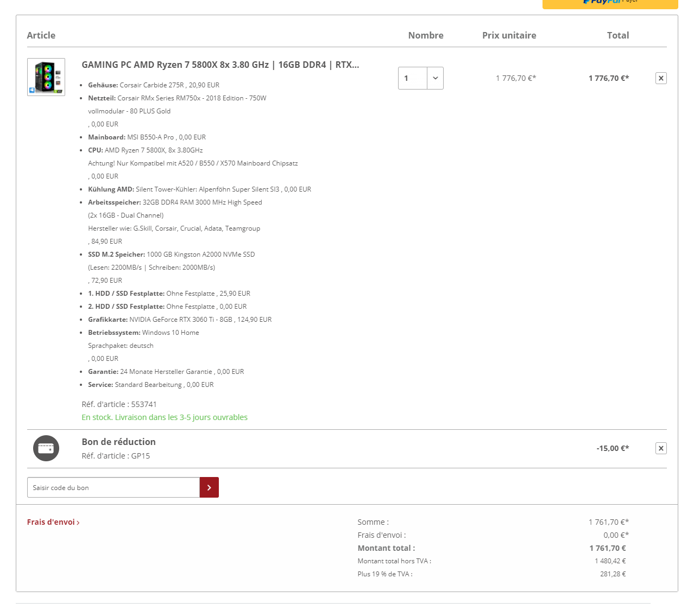Click the 'Service: Standard Bearbeitung' line
This screenshot has height=604, width=700.
pyautogui.click(x=151, y=385)
